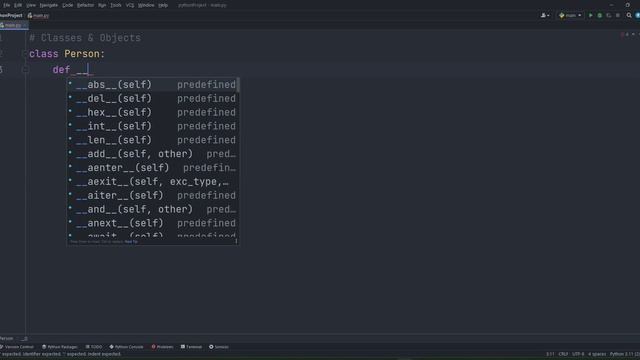Open the Code menu
Screen dimensions: 640x360
(x=68, y=5)
